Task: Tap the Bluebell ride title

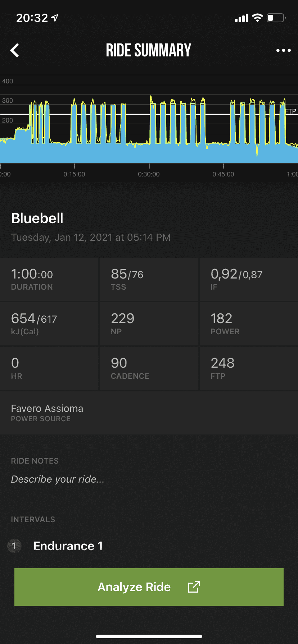Action: coord(37,218)
